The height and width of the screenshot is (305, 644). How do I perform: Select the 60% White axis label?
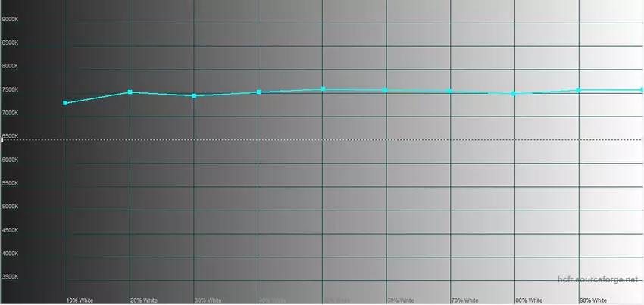(x=400, y=300)
